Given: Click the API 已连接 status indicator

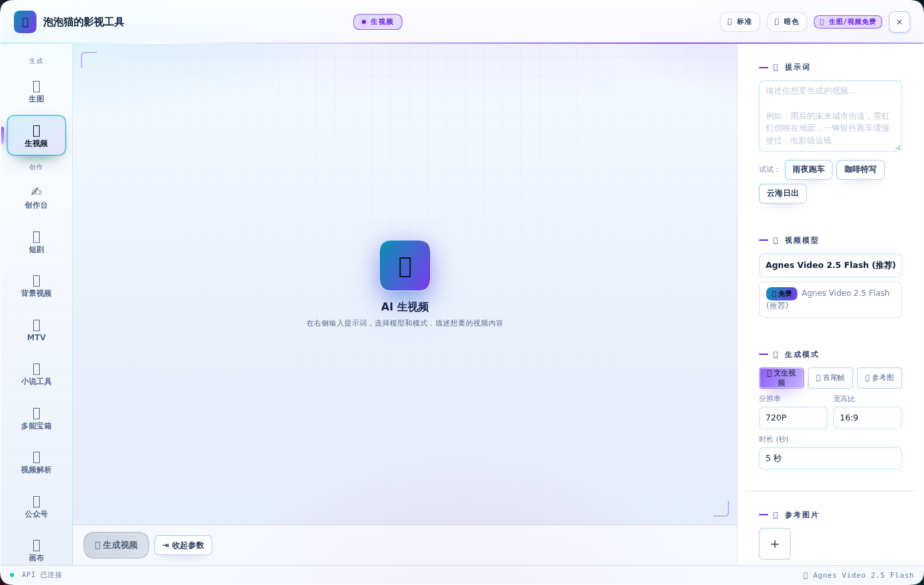Looking at the screenshot, I should click(36, 575).
